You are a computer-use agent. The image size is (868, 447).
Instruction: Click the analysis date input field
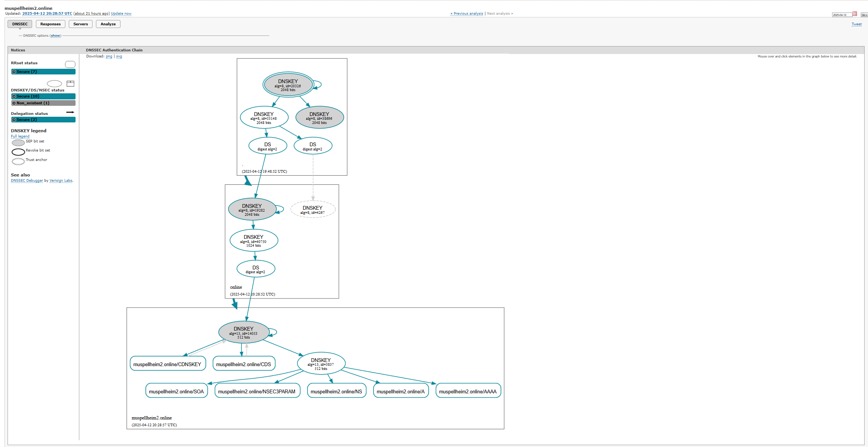click(x=842, y=15)
